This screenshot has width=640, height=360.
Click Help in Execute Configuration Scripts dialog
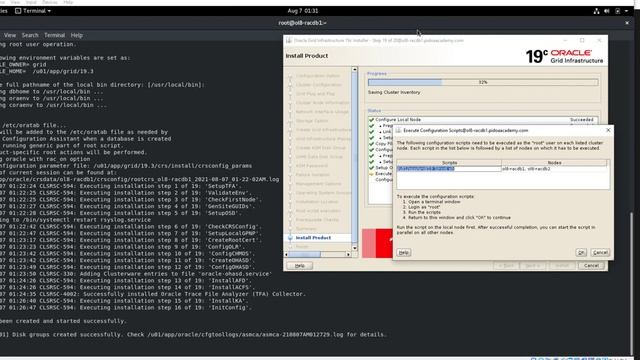point(404,253)
